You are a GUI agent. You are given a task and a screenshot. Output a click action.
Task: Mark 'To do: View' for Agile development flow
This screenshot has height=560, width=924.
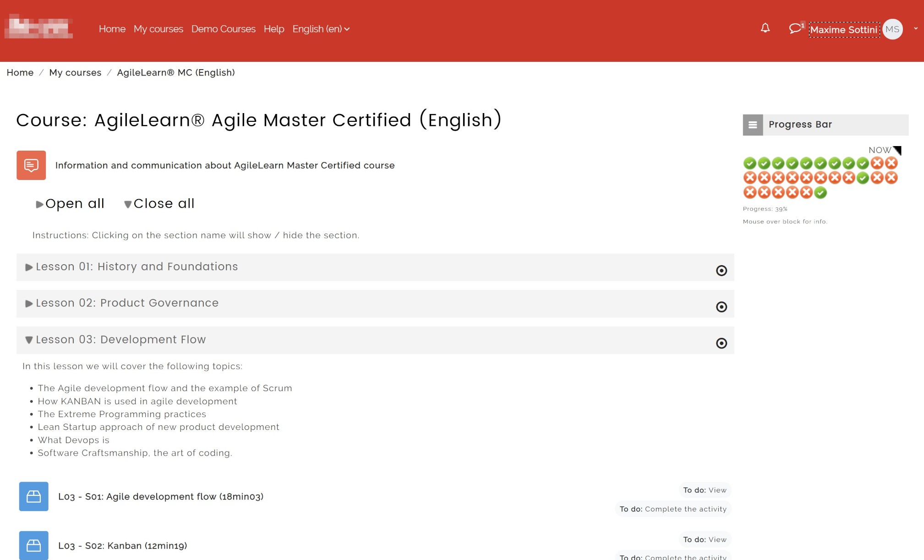(x=705, y=490)
